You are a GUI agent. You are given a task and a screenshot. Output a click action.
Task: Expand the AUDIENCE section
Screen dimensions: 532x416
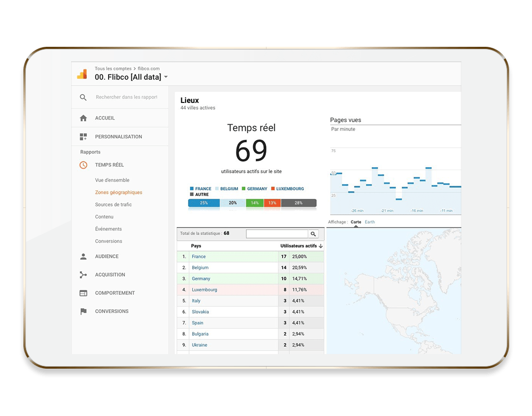pyautogui.click(x=107, y=256)
